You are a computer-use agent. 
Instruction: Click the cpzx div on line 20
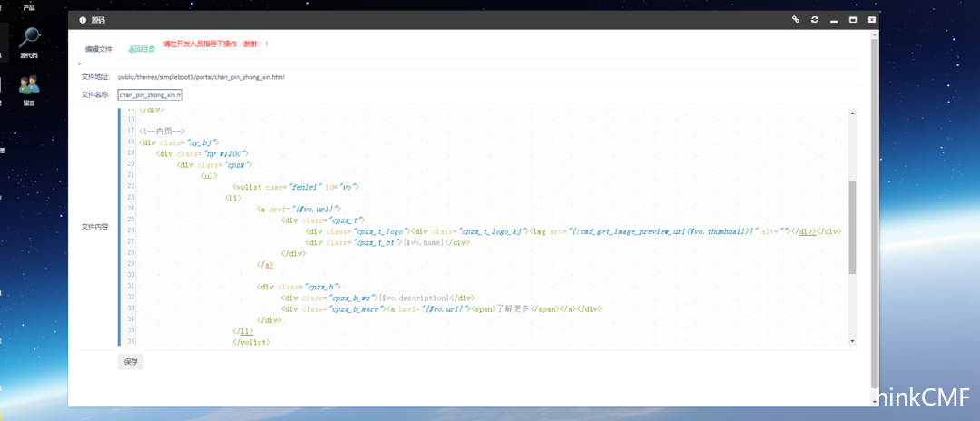(x=214, y=164)
